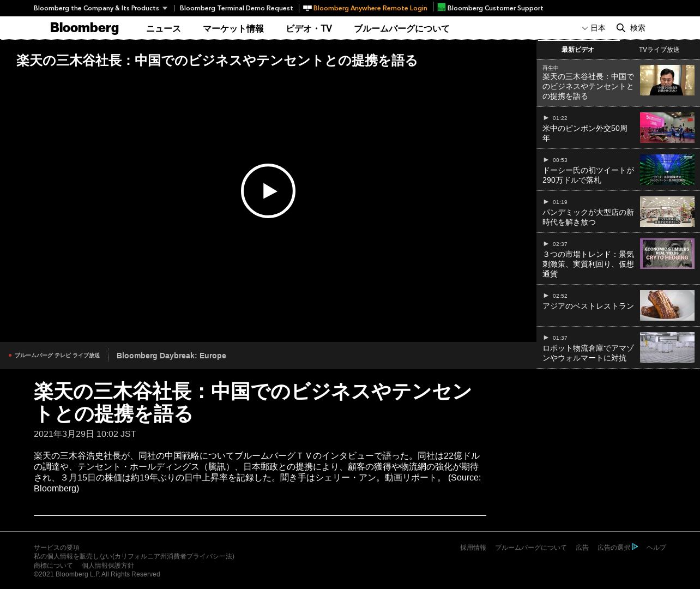Click the green Customer Support icon
700x589 pixels.
(x=442, y=7)
